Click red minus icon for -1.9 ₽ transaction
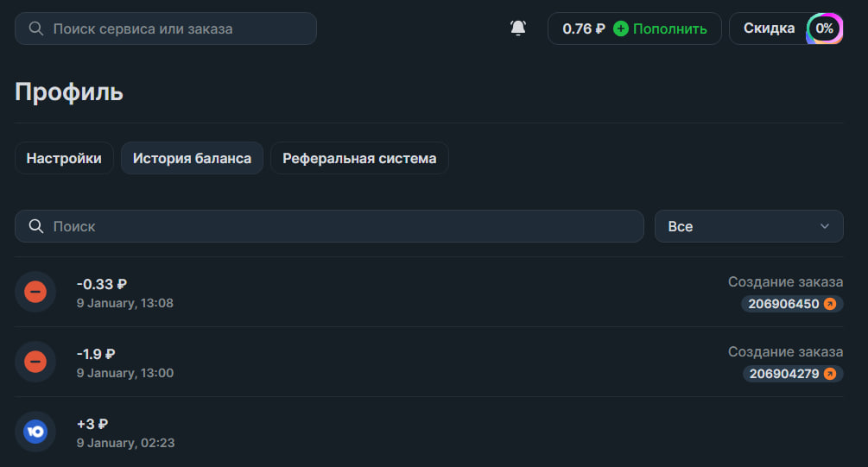This screenshot has height=467, width=868. (35, 362)
